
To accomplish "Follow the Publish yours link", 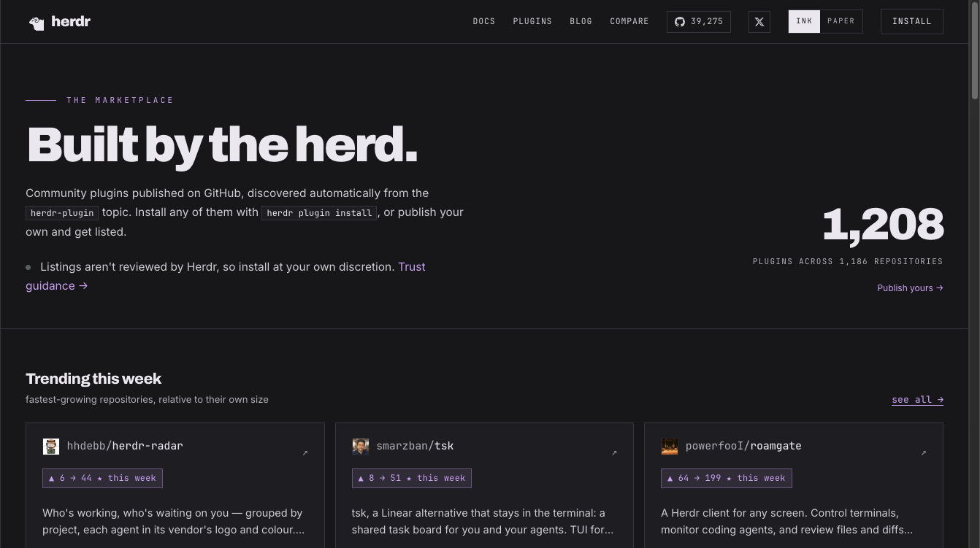I will [x=910, y=288].
